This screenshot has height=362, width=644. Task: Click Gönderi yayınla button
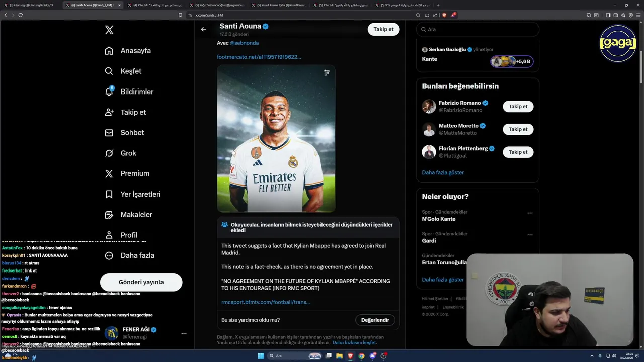[x=141, y=282]
